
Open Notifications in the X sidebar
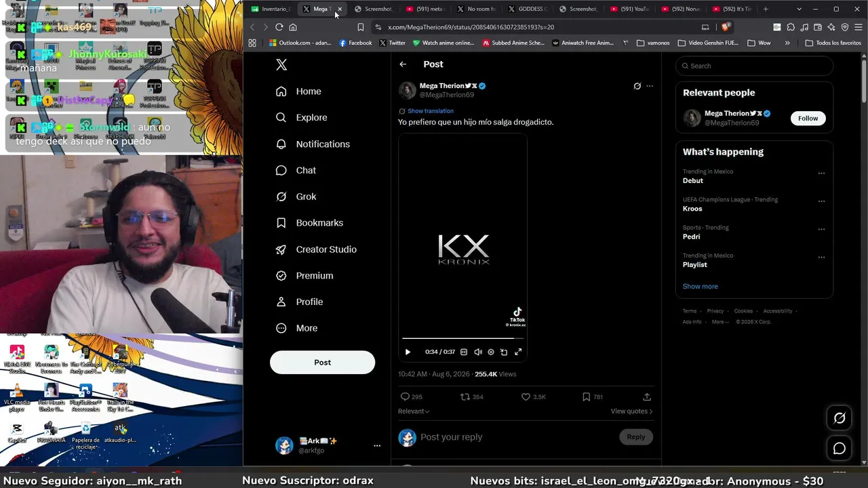click(x=313, y=144)
